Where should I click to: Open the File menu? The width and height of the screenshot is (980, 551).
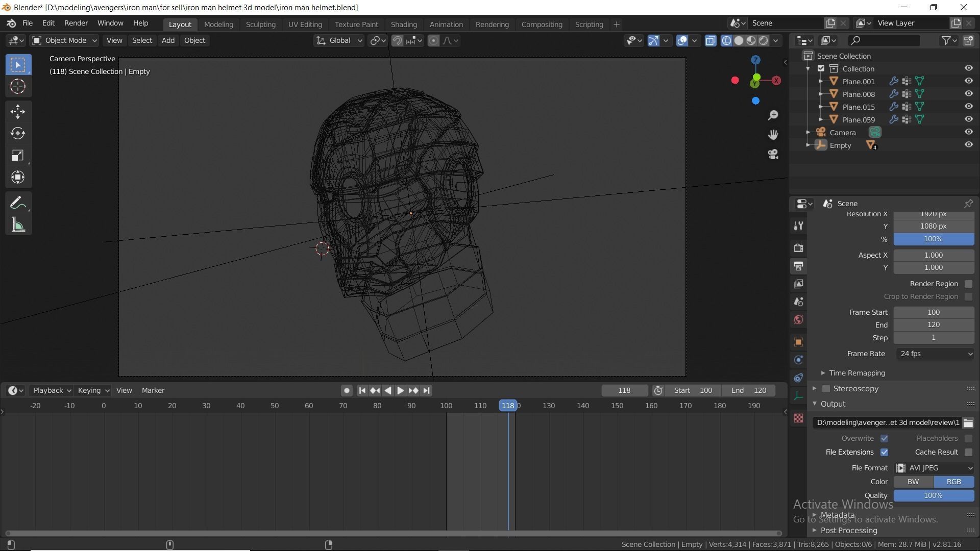pyautogui.click(x=28, y=23)
